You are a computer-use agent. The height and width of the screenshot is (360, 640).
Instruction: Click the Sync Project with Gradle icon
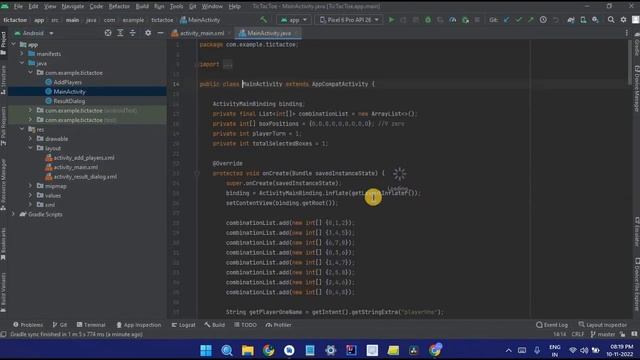pyautogui.click(x=571, y=20)
